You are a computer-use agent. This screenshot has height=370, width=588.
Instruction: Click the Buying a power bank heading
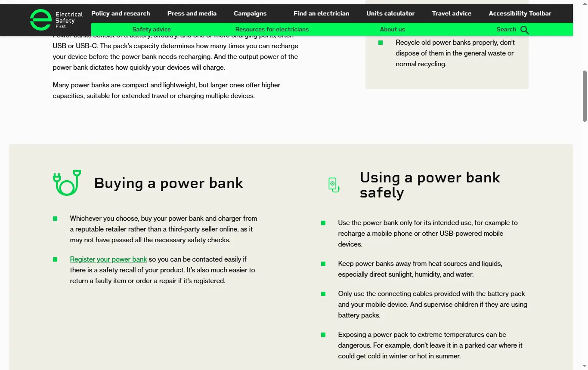pyautogui.click(x=169, y=183)
